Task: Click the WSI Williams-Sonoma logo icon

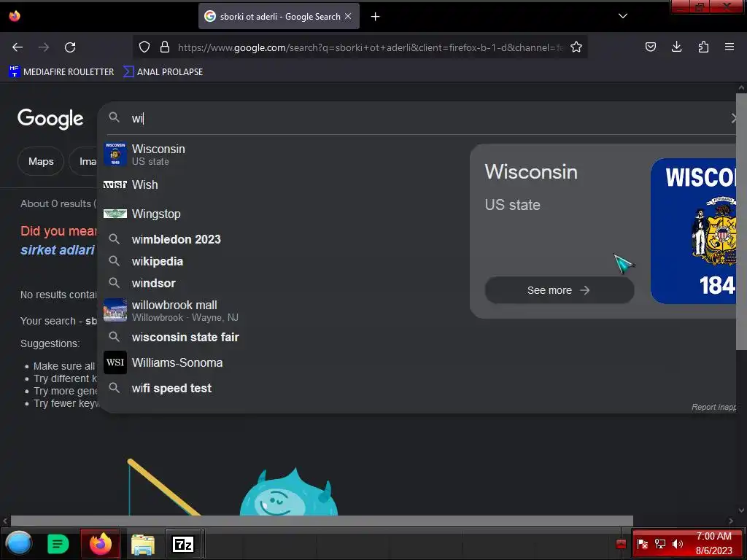Action: click(x=115, y=362)
